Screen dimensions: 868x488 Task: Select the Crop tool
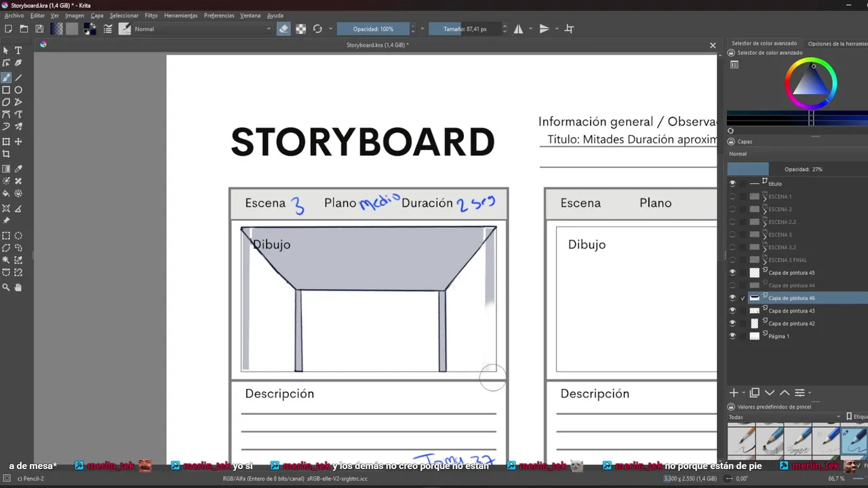tap(6, 154)
